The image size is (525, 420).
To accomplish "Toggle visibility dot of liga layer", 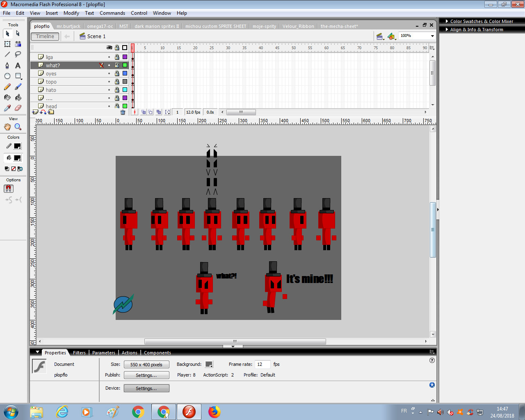I will 109,57.
